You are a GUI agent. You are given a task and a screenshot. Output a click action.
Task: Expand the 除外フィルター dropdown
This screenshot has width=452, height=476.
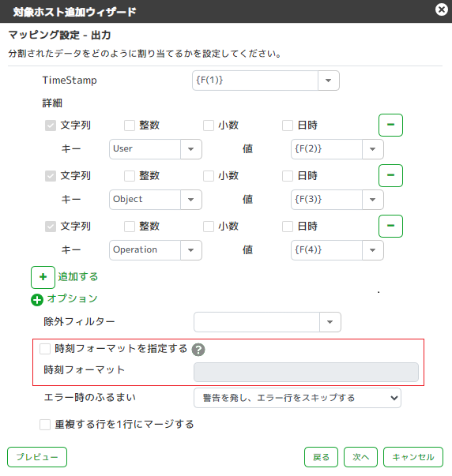pyautogui.click(x=330, y=322)
